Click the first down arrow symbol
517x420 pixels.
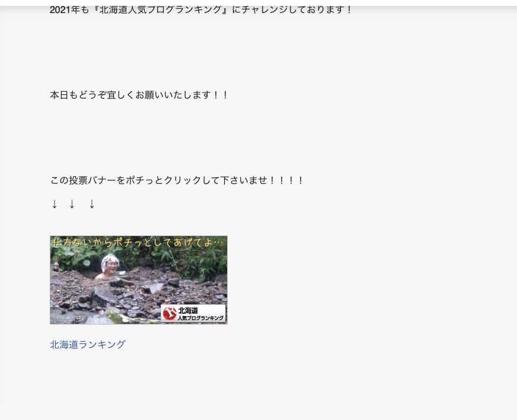click(55, 204)
